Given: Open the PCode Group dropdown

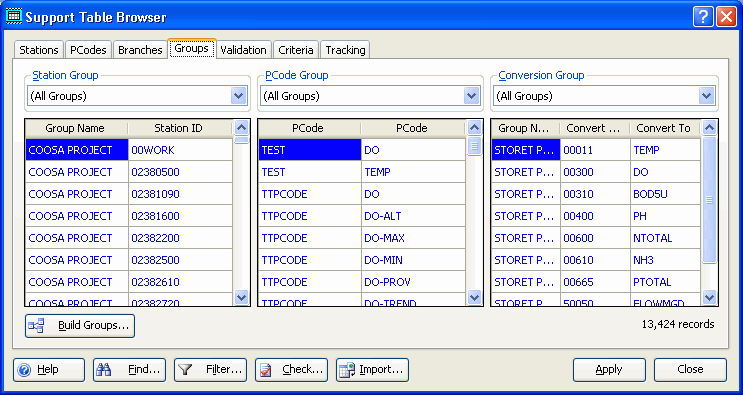Looking at the screenshot, I should (x=471, y=96).
